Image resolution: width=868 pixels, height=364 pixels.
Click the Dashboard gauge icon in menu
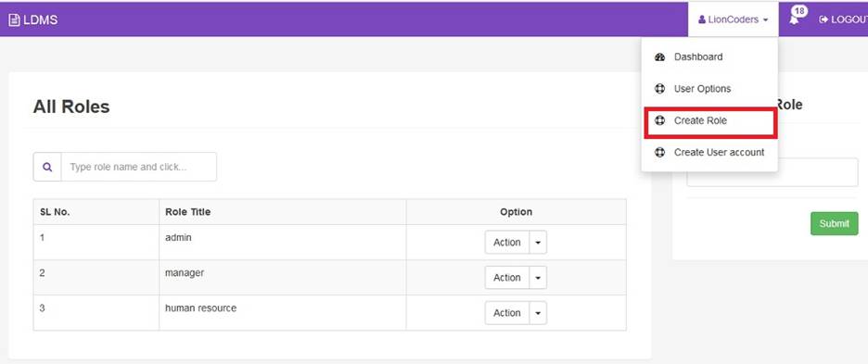[659, 57]
